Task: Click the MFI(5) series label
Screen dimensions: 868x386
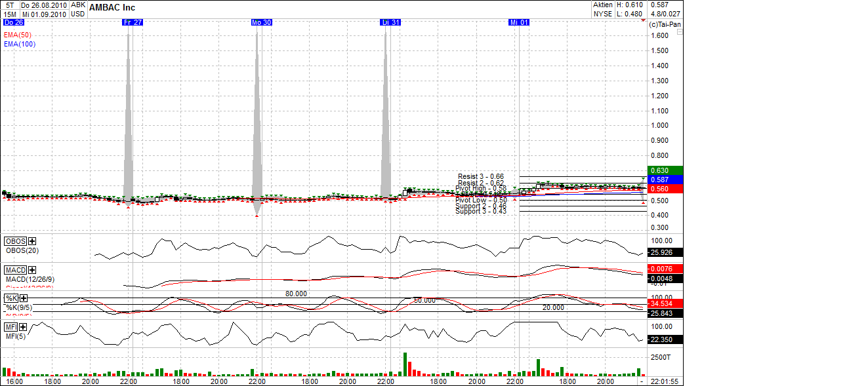Action: (16, 336)
